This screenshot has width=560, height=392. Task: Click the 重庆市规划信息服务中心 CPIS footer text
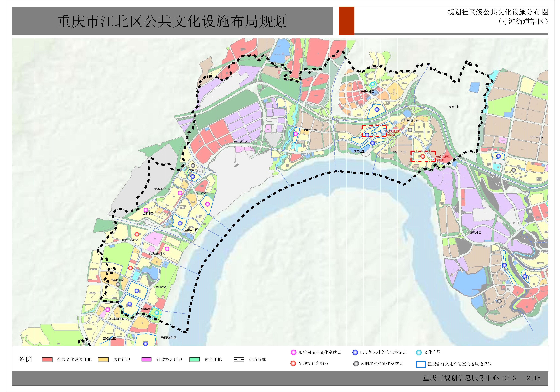coord(469,378)
